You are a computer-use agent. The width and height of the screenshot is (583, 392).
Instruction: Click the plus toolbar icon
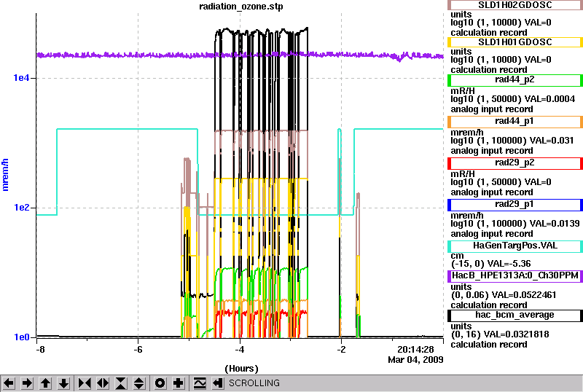click(x=179, y=383)
